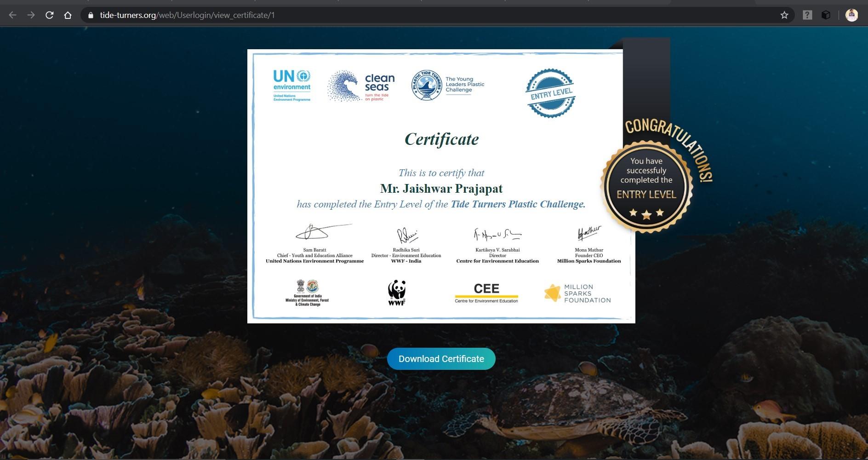Screen dimensions: 868x460
Task: Open the question mark extension icon
Action: [x=807, y=15]
